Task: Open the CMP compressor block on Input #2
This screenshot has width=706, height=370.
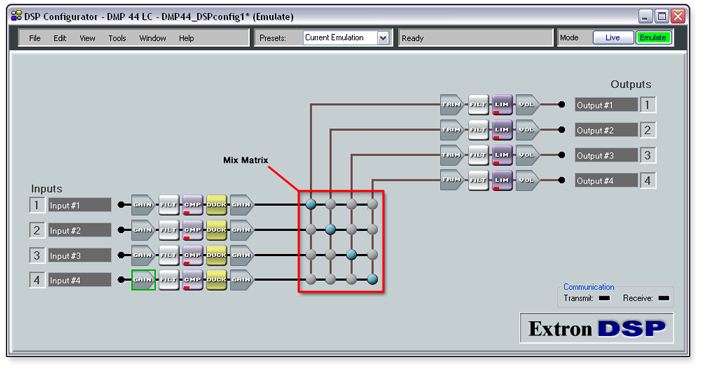Action: click(x=193, y=230)
